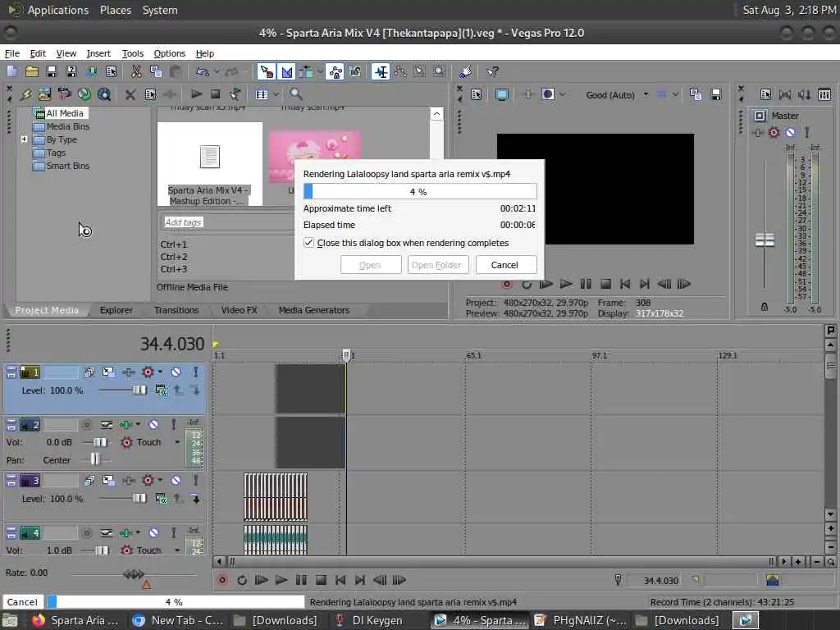Click the Dim Output icon in mixer
Image resolution: width=840 pixels, height=630 pixels.
(x=805, y=95)
